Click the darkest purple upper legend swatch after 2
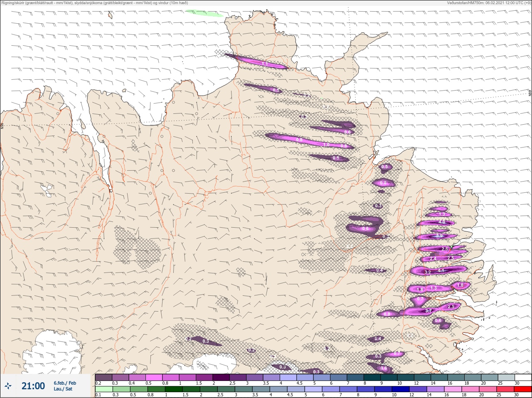 [x=222, y=377]
